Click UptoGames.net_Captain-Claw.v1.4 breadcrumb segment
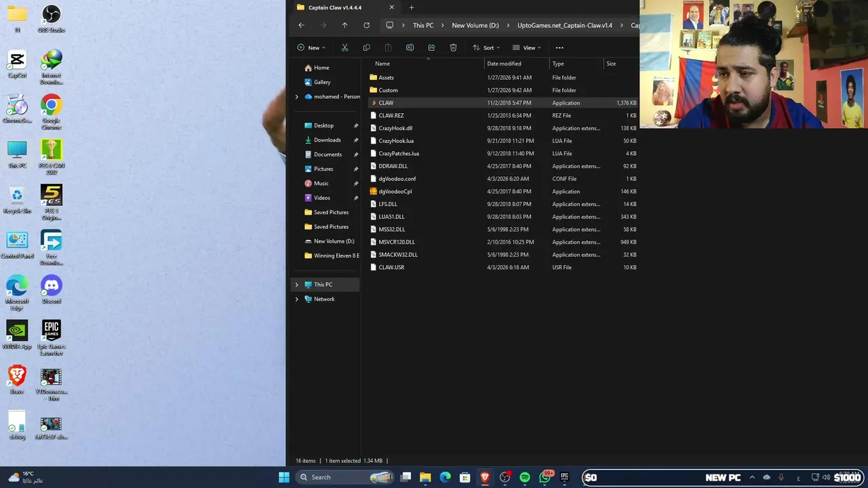The image size is (868, 488). click(564, 25)
